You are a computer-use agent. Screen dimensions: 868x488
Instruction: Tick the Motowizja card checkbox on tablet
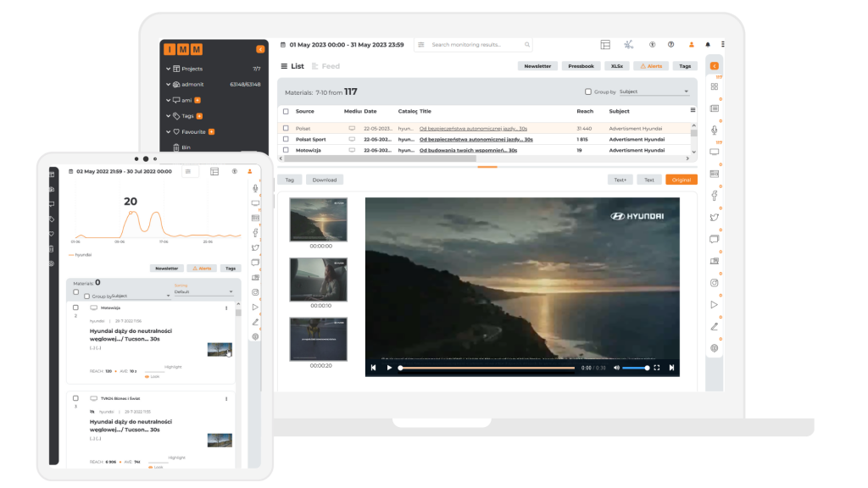pyautogui.click(x=75, y=308)
